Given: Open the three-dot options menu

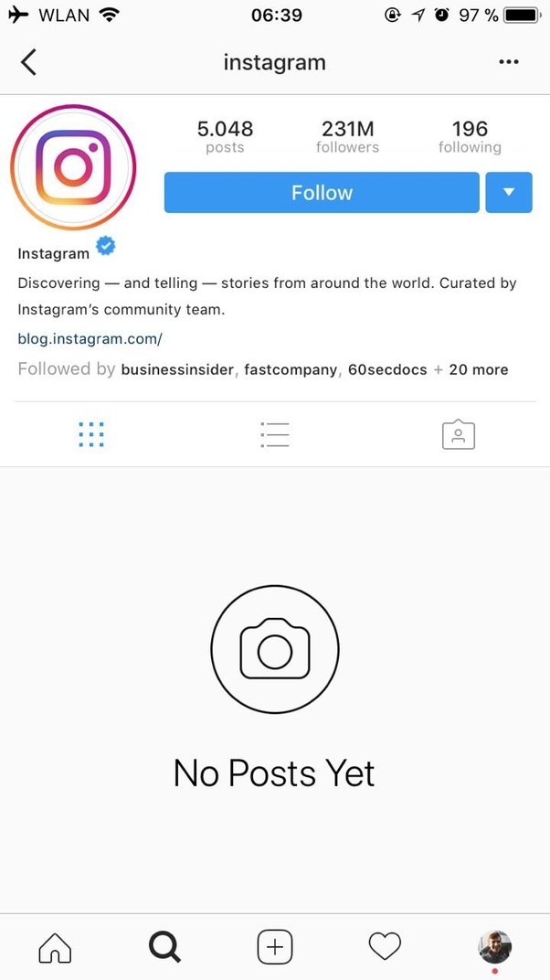Looking at the screenshot, I should click(x=508, y=62).
